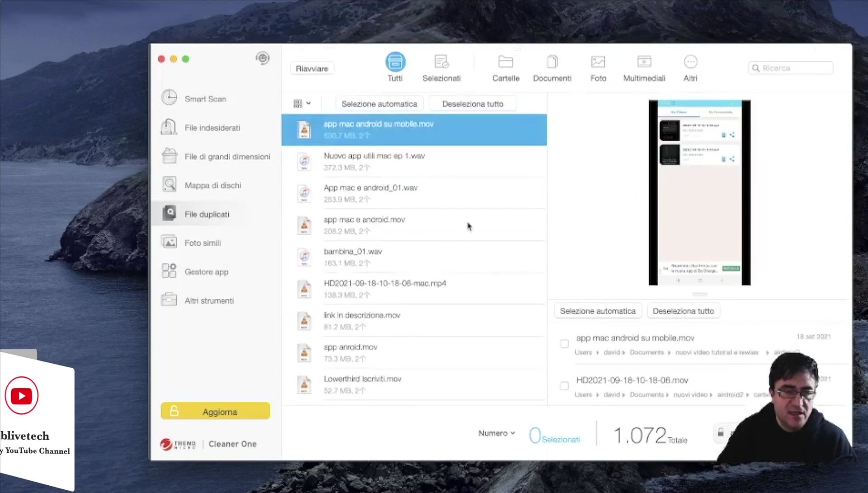The height and width of the screenshot is (493, 868).
Task: Click the support face icon at top of sidebar
Action: click(262, 58)
